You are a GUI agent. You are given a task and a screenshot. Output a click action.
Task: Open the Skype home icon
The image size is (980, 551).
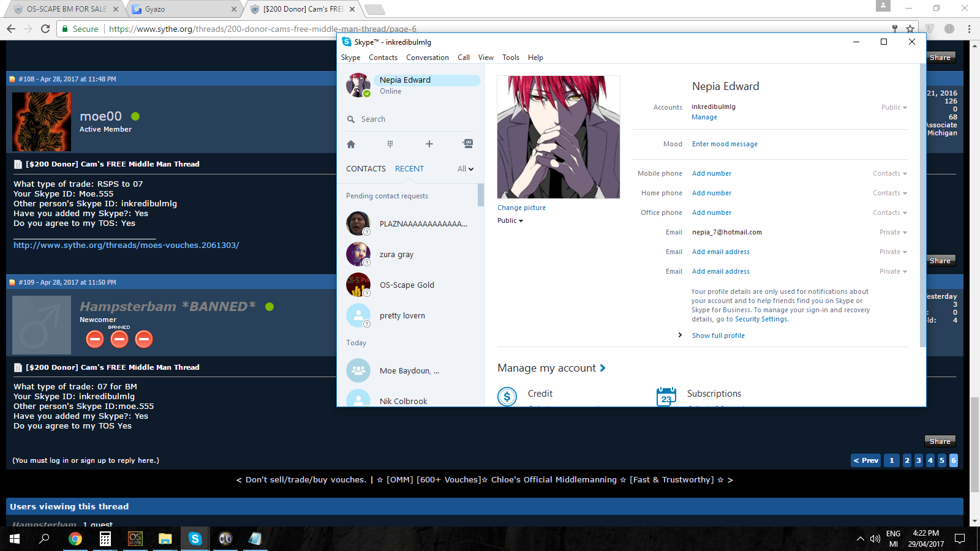[351, 144]
